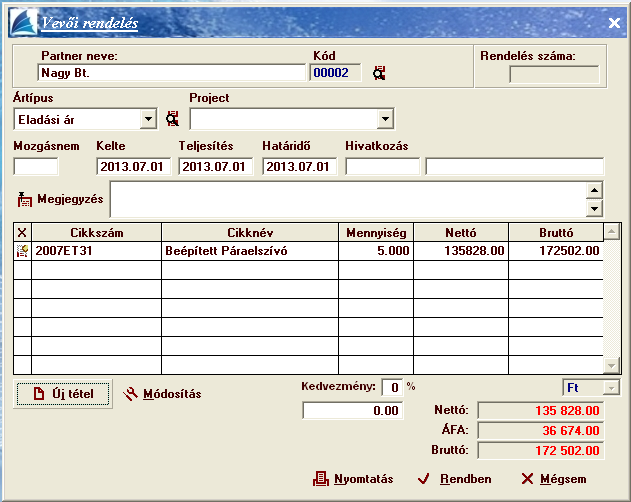631x502 pixels.
Task: Click the Bruttó total 172 502.00
Action: pyautogui.click(x=540, y=450)
